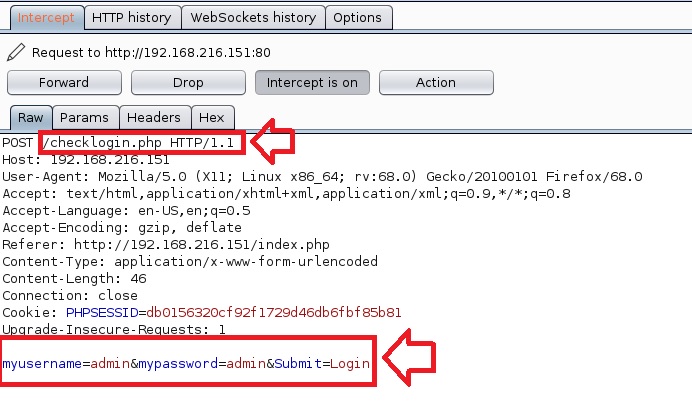Drop the intercepted request
The image size is (692, 401).
click(187, 82)
